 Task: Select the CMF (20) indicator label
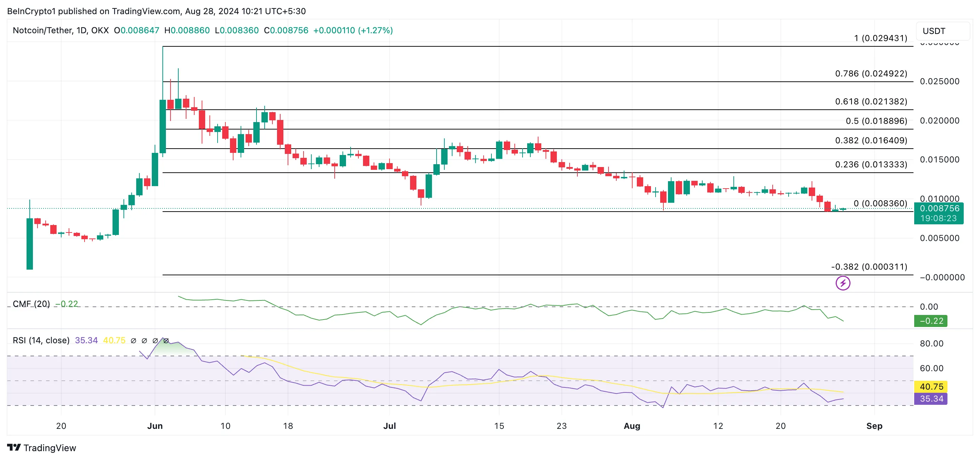[x=31, y=304]
